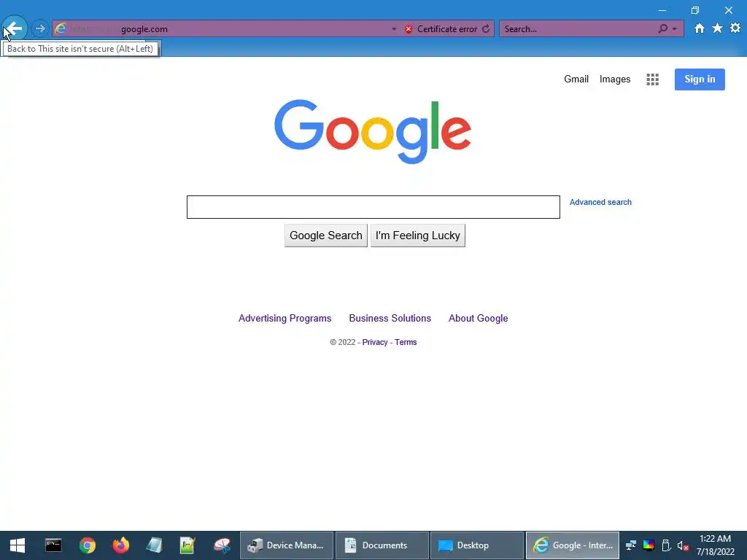The image size is (747, 560).
Task: Open the Gmail link
Action: [576, 79]
